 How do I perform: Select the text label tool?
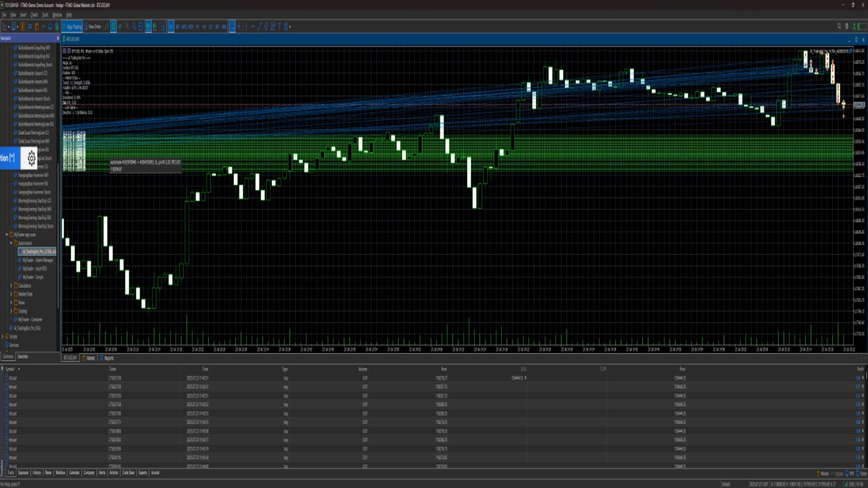coord(280,27)
